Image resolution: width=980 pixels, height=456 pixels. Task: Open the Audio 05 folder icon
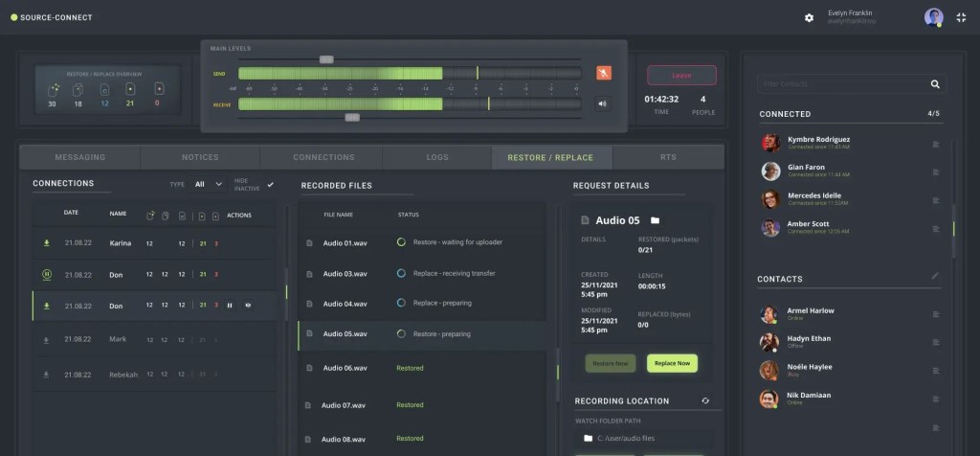coord(655,220)
